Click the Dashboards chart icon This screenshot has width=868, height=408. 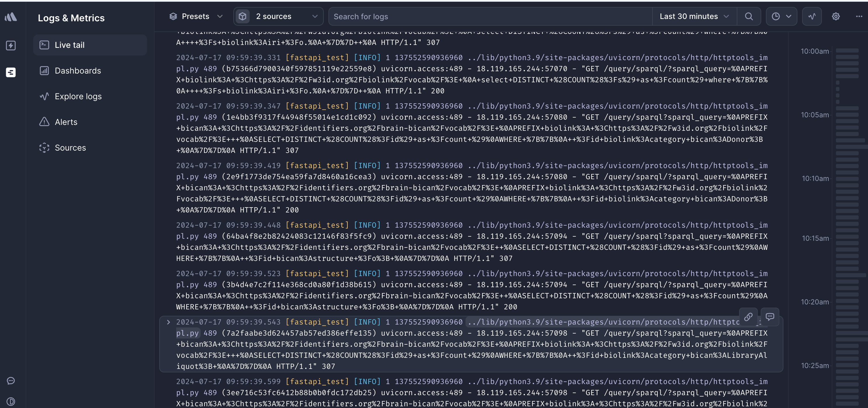tap(44, 70)
